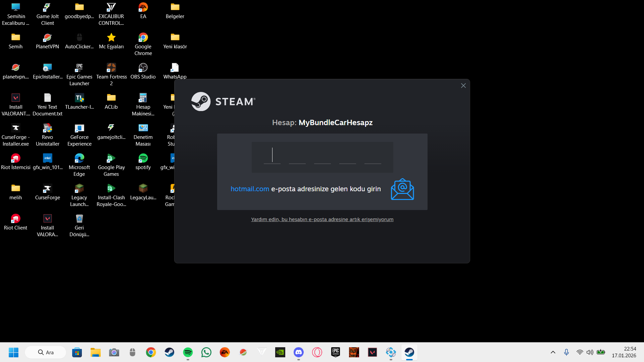Select the TLauncher installer desktop icon
This screenshot has height=362, width=644.
click(x=80, y=101)
